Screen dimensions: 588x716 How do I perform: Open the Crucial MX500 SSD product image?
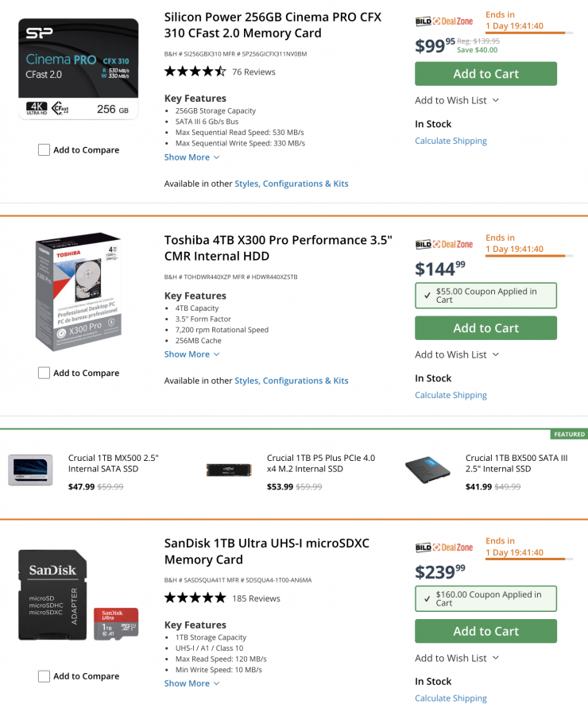click(30, 470)
